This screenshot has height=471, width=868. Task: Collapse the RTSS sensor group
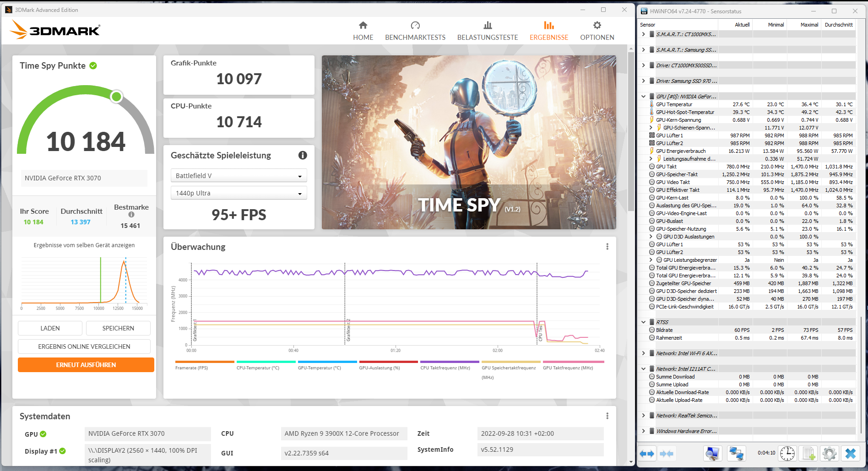click(x=643, y=322)
